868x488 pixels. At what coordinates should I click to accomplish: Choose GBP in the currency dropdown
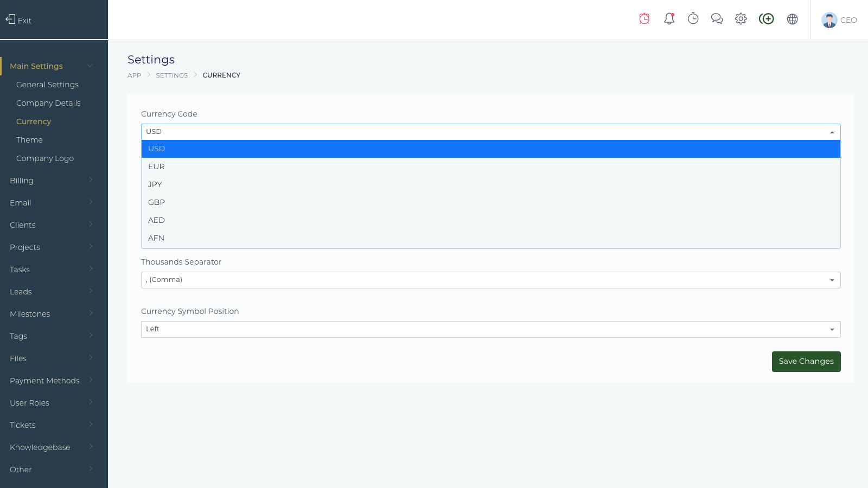pos(156,202)
